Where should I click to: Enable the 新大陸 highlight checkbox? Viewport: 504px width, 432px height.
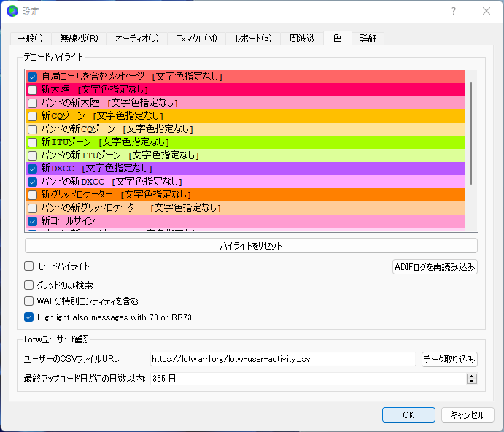[33, 90]
